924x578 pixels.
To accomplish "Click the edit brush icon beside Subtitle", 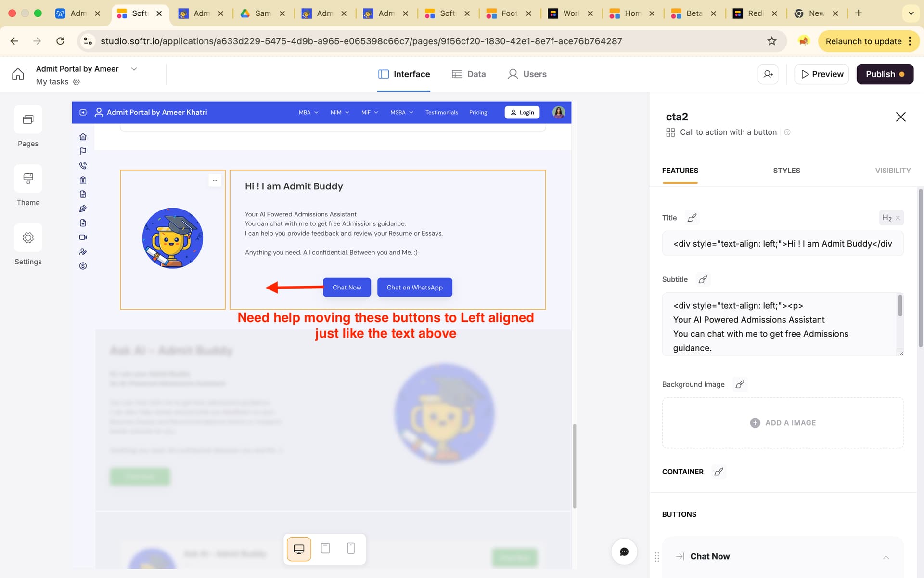I will pos(703,279).
